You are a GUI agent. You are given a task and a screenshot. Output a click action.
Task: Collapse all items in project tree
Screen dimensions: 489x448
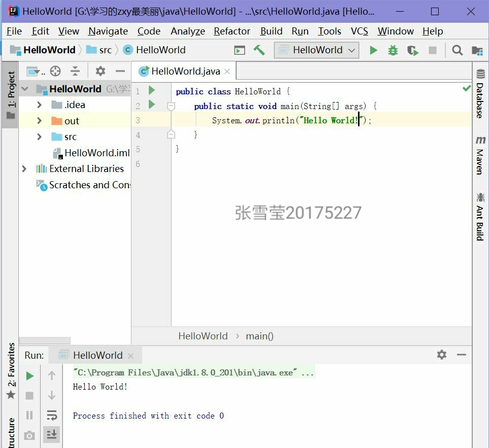pos(75,72)
